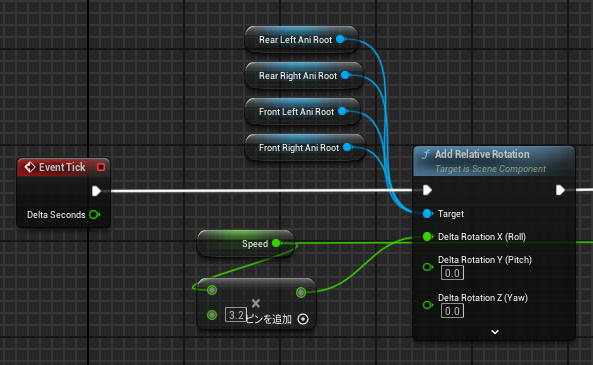Image resolution: width=593 pixels, height=365 pixels.
Task: Click Add Relative Rotation execution input pin
Action: (427, 190)
